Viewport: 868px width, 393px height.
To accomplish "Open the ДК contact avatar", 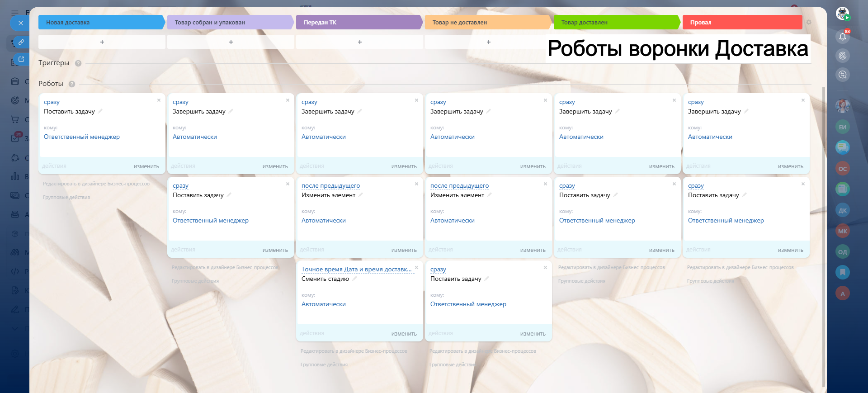I will (843, 210).
